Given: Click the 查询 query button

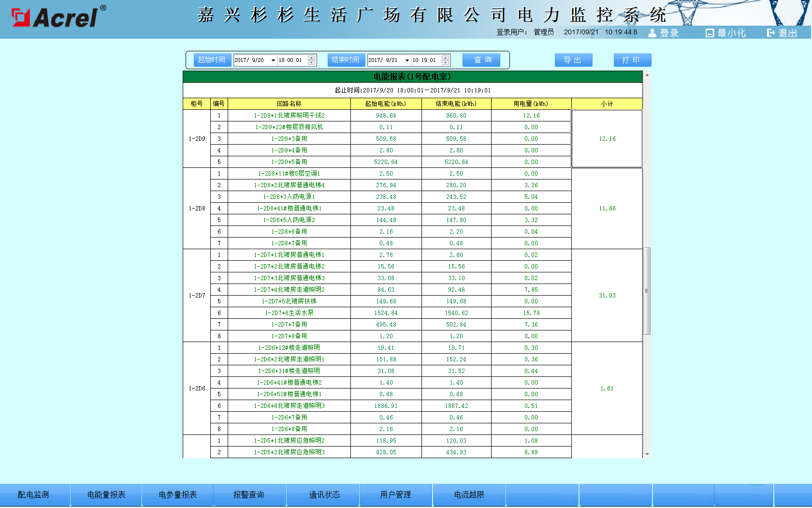Looking at the screenshot, I should [x=481, y=60].
